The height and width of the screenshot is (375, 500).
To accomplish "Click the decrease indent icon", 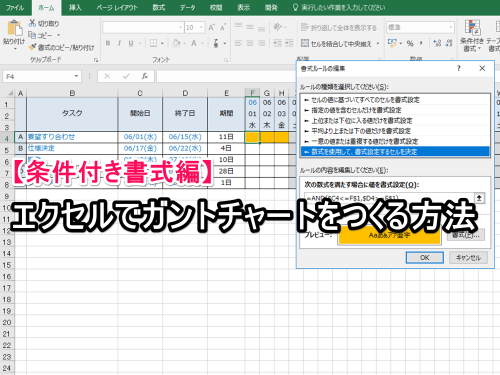I will [x=277, y=43].
